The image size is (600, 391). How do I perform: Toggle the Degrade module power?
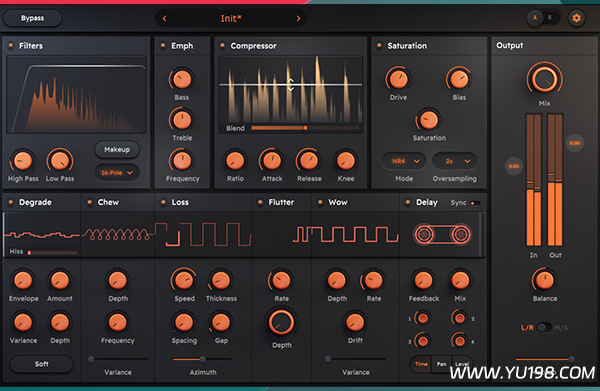click(11, 202)
